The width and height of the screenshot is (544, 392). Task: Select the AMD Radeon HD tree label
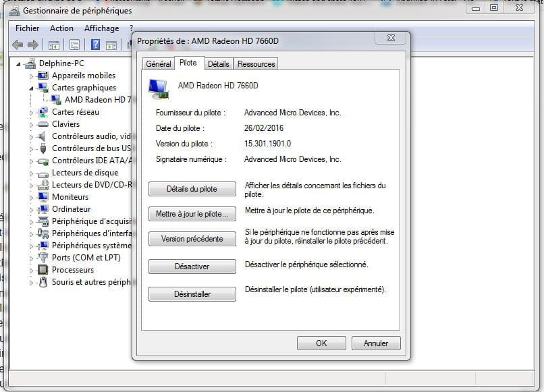pos(98,100)
